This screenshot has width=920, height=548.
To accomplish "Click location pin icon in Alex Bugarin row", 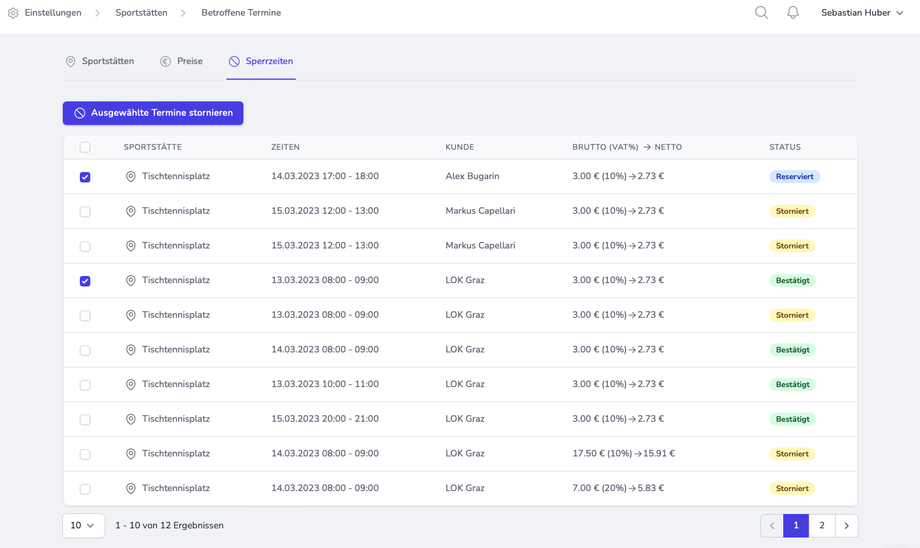I will (x=130, y=177).
